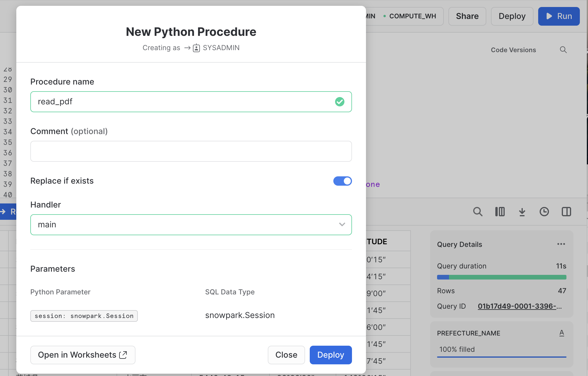Open the Query ID link
The height and width of the screenshot is (376, 588).
click(520, 306)
